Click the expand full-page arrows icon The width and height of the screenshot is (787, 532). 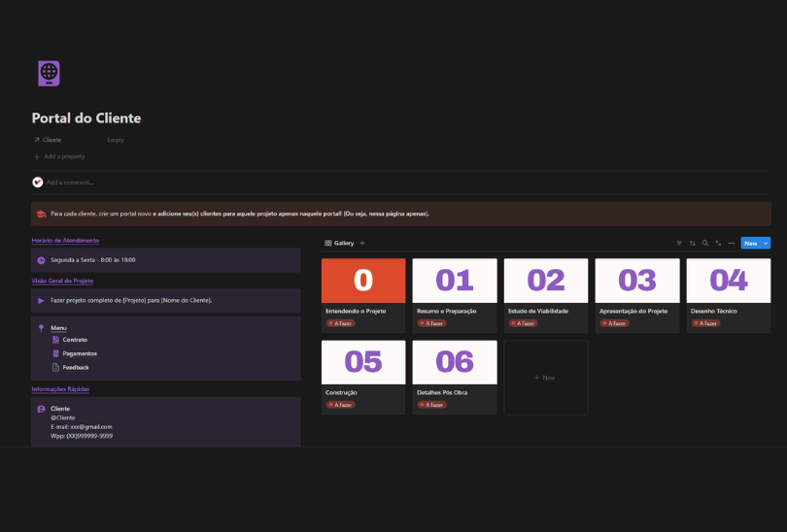click(718, 243)
